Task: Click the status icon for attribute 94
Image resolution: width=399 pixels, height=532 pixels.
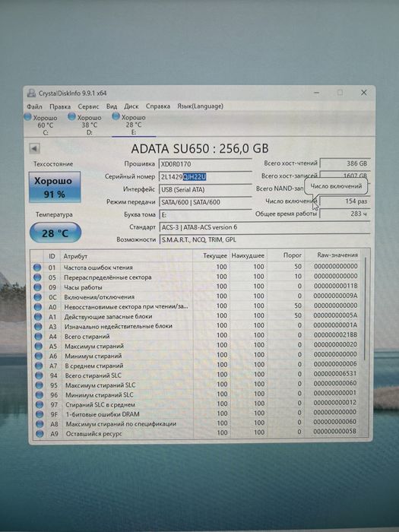Action: 39,375
